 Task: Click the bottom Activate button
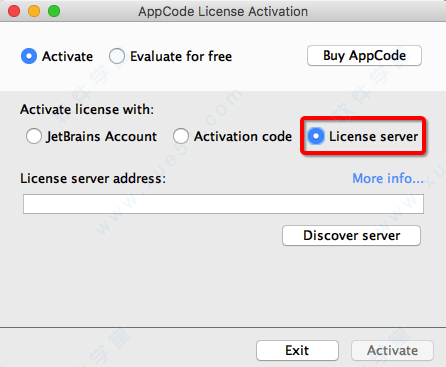click(x=392, y=350)
